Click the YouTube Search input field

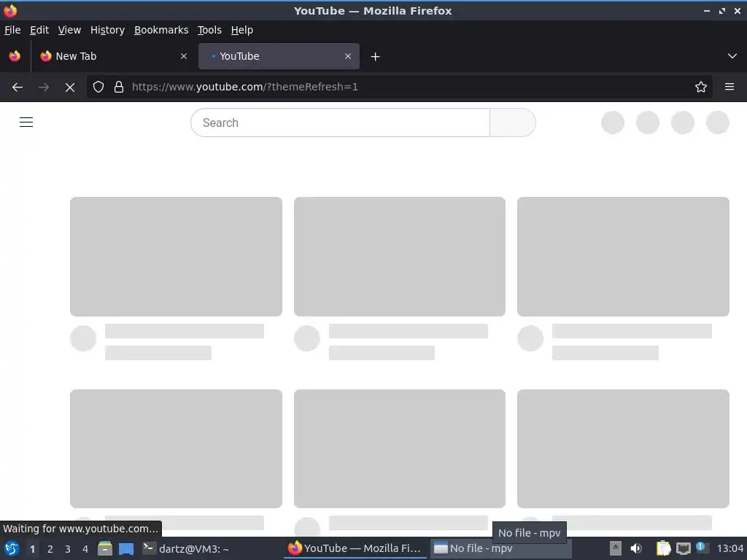340,122
